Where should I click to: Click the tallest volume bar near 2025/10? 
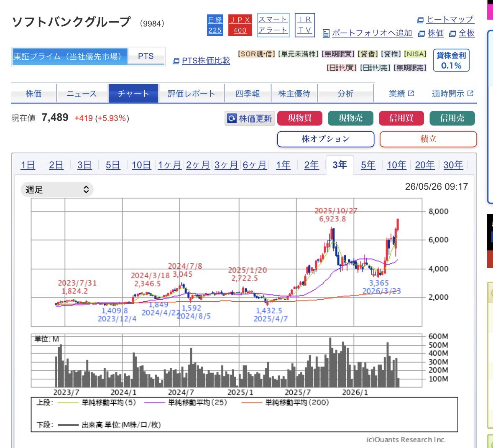[330, 362]
